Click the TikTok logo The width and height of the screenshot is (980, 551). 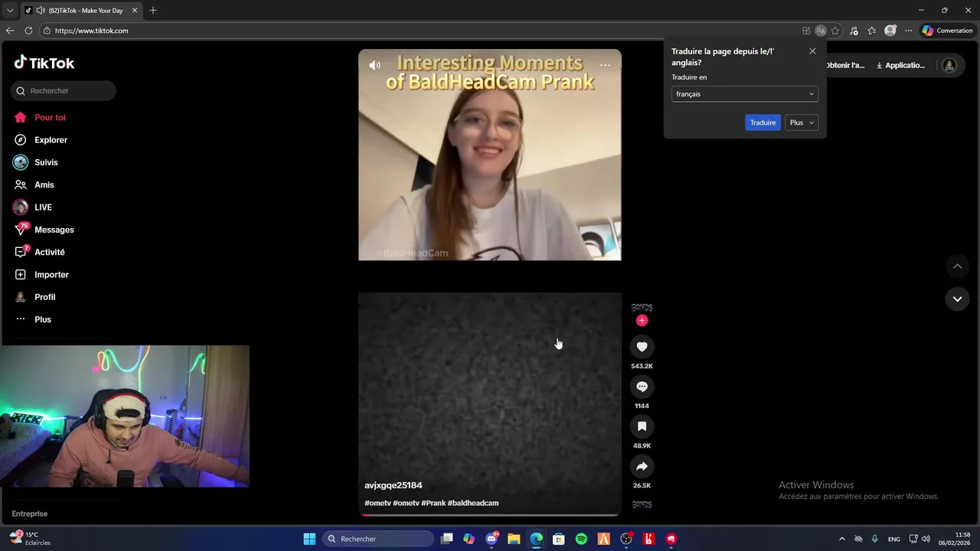[x=44, y=63]
